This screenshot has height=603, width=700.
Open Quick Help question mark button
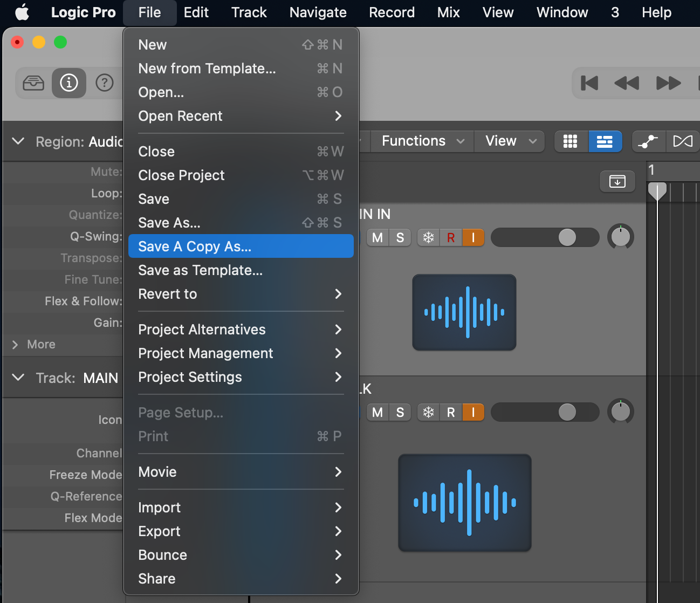(x=105, y=83)
